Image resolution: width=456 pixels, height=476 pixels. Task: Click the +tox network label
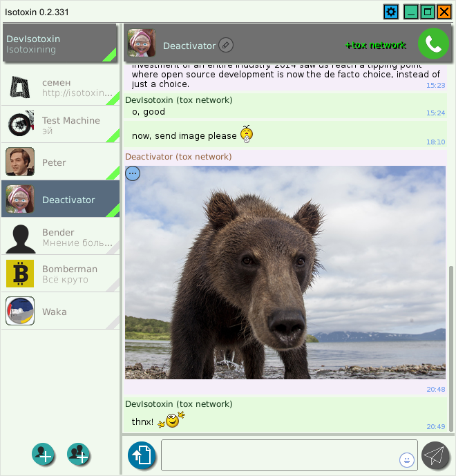pyautogui.click(x=376, y=45)
